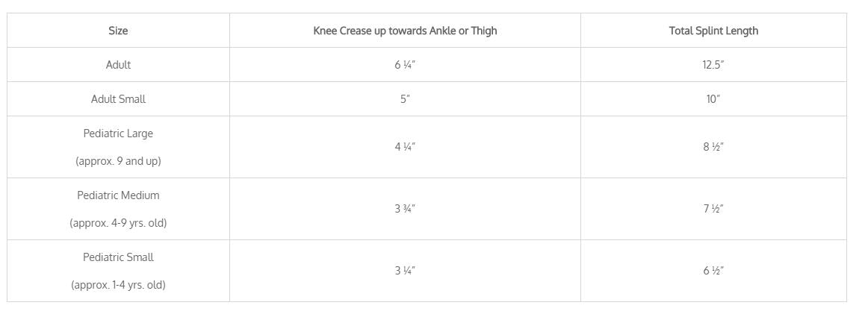The width and height of the screenshot is (868, 317).
Task: Select the Pediatric Small knee crease value 3 ¼″
Action: pyautogui.click(x=405, y=271)
